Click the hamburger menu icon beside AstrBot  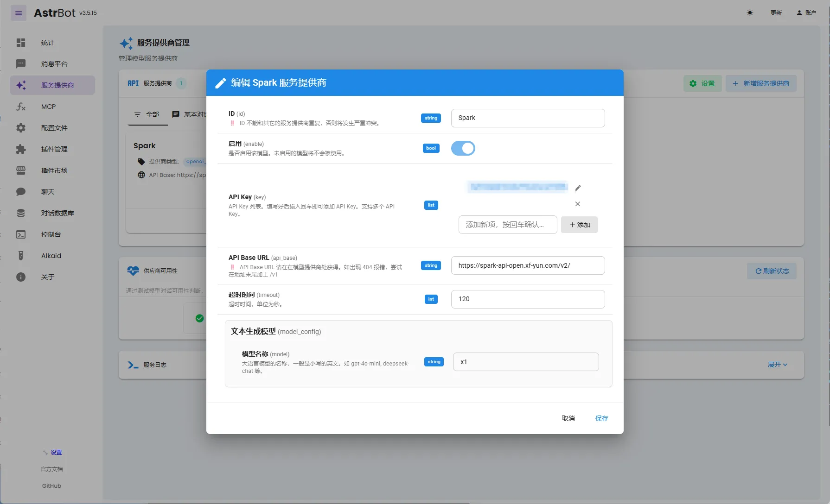tap(19, 13)
